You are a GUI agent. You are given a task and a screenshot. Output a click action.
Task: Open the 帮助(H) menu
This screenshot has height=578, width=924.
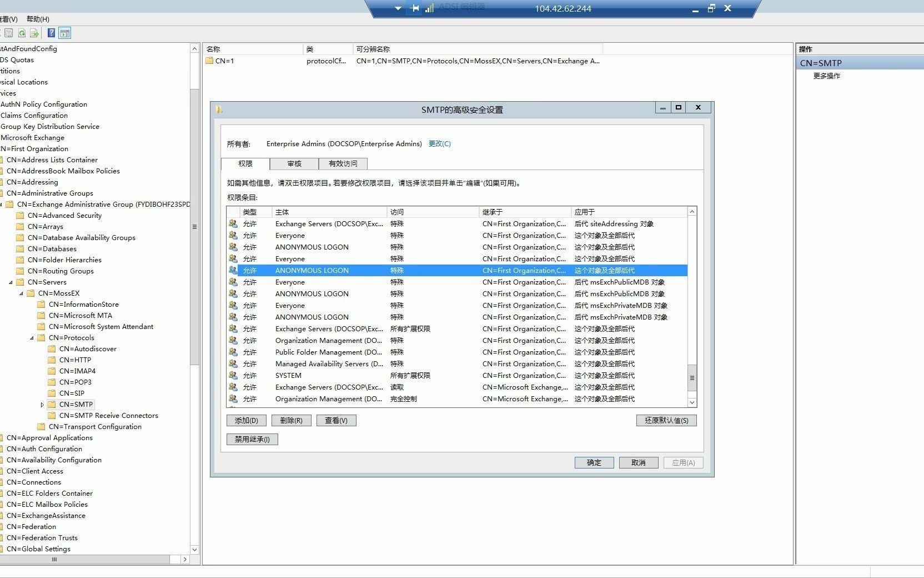tap(38, 19)
